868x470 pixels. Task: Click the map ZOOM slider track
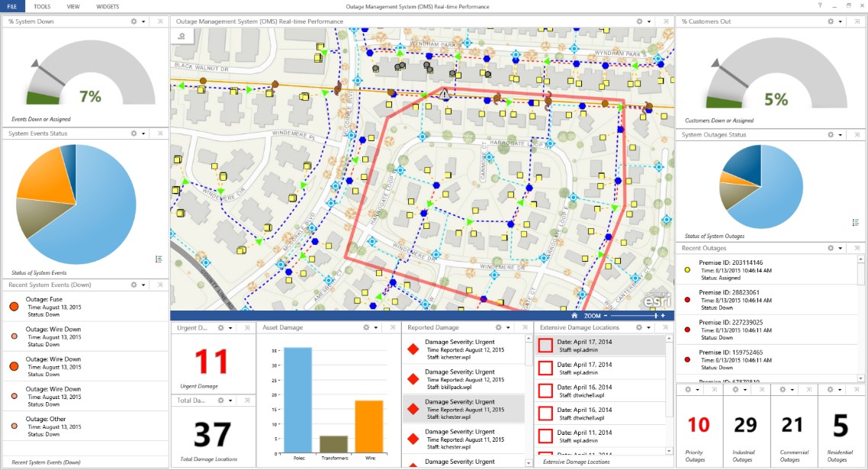(633, 315)
